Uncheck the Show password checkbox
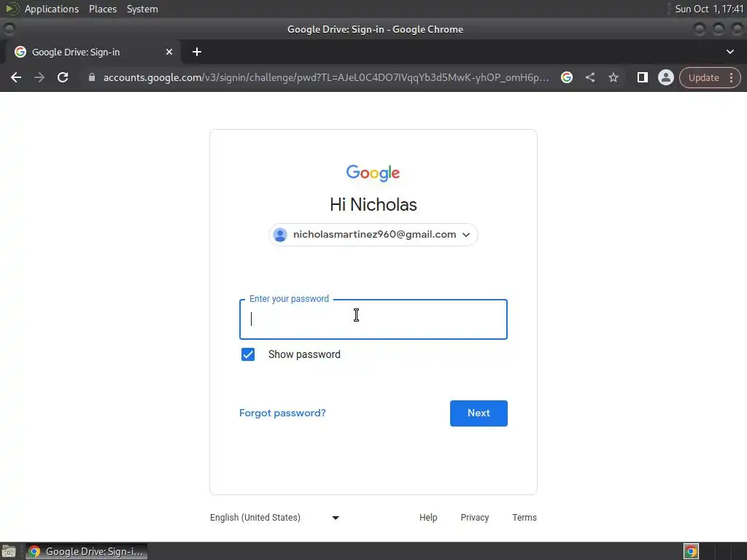747x560 pixels. 248,354
